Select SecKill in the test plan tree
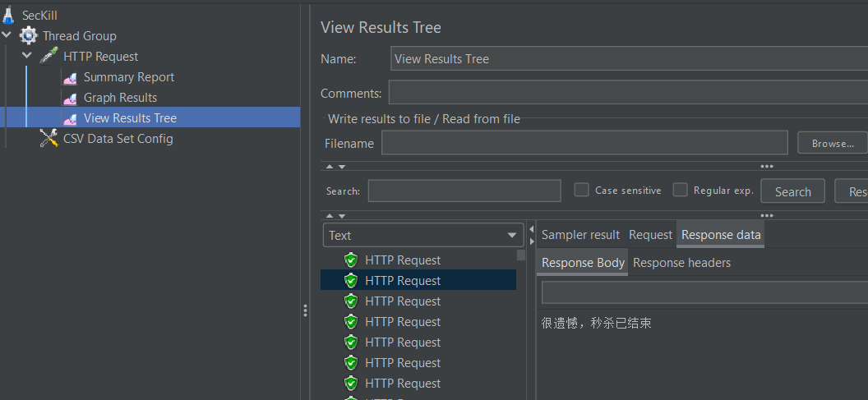Screen dimensions: 868x400 point(39,16)
